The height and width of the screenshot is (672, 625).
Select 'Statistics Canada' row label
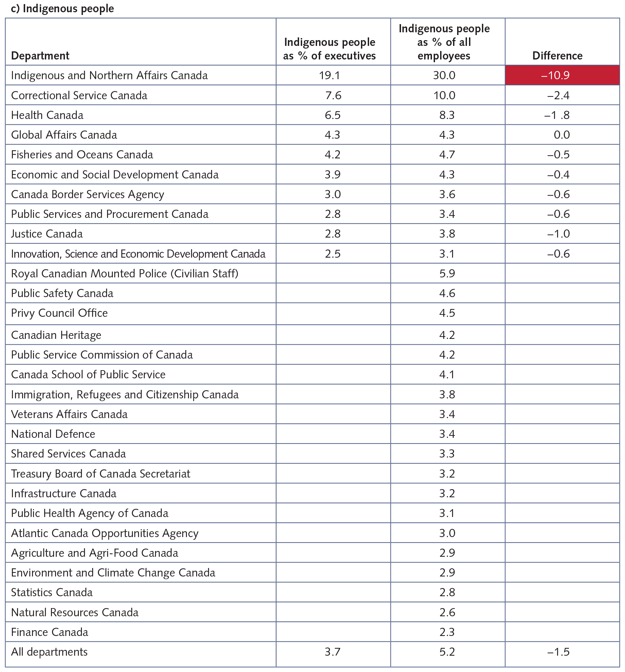point(52,592)
